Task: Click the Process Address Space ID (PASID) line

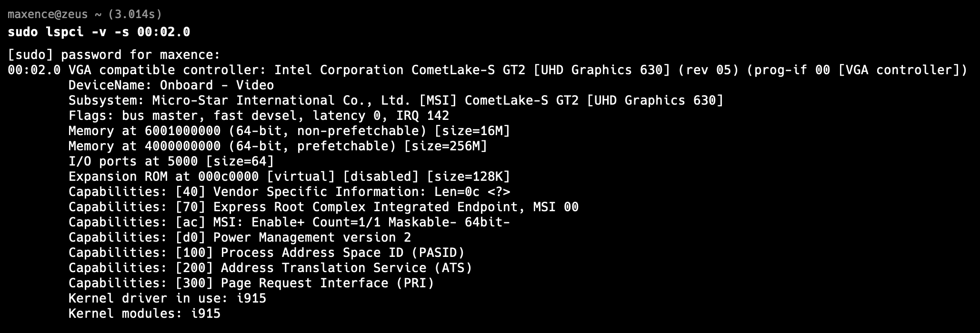Action: click(x=267, y=253)
